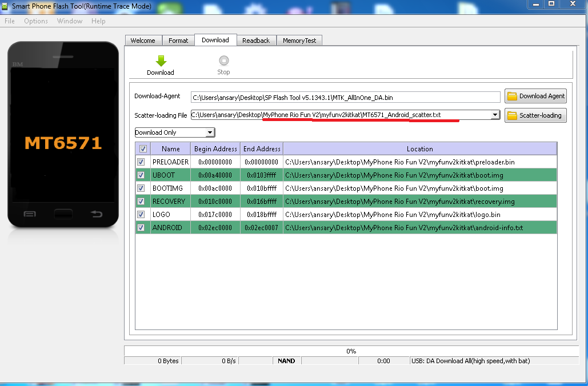
Task: Click the Begin Address column header
Action: (215, 149)
